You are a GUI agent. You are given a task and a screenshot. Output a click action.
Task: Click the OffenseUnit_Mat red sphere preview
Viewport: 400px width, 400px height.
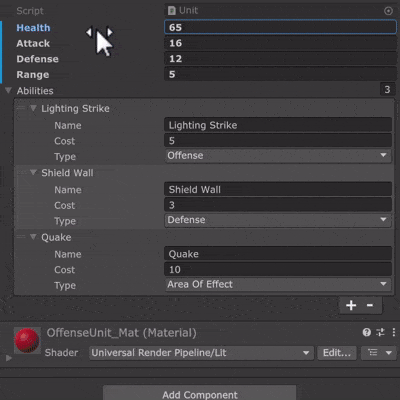27,340
